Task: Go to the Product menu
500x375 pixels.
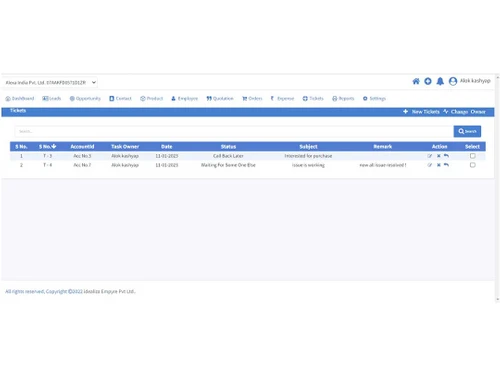Action: pyautogui.click(x=152, y=98)
